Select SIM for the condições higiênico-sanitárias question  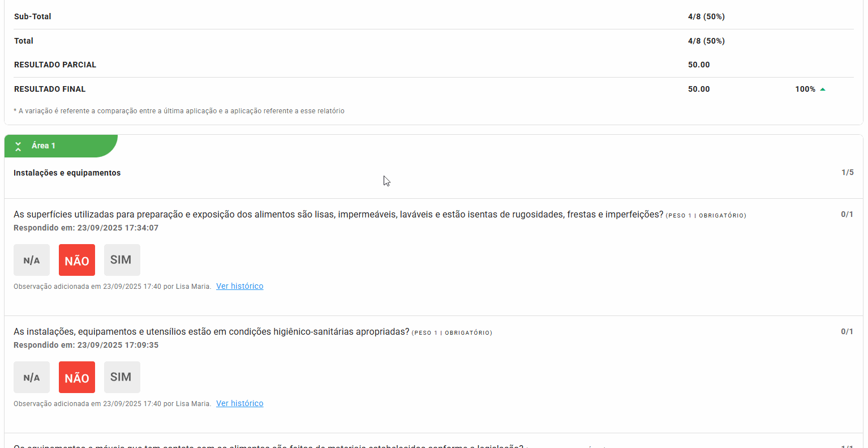[122, 377]
